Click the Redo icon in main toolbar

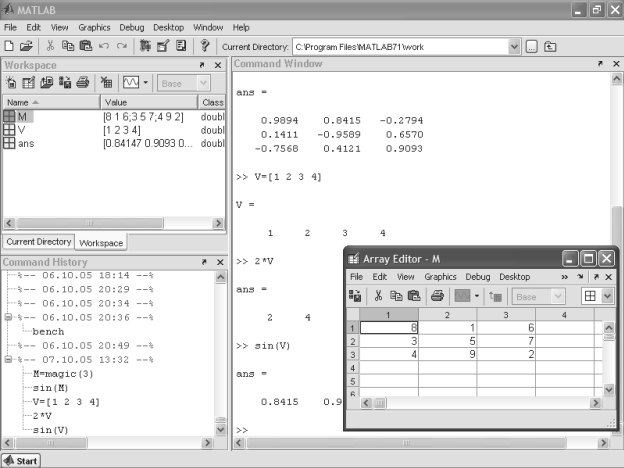[x=122, y=46]
